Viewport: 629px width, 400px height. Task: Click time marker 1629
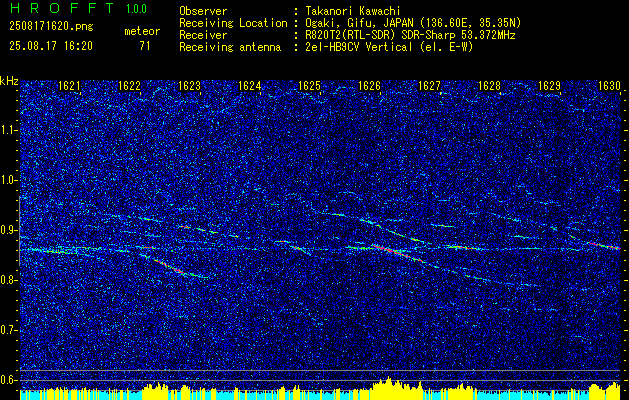549,85
